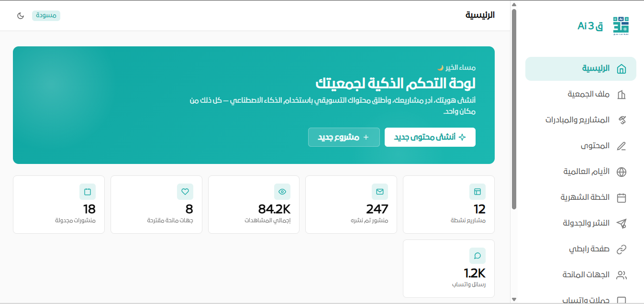
Task: Click the sparkle icon on أنشئ محتوى جديد
Action: coord(462,137)
